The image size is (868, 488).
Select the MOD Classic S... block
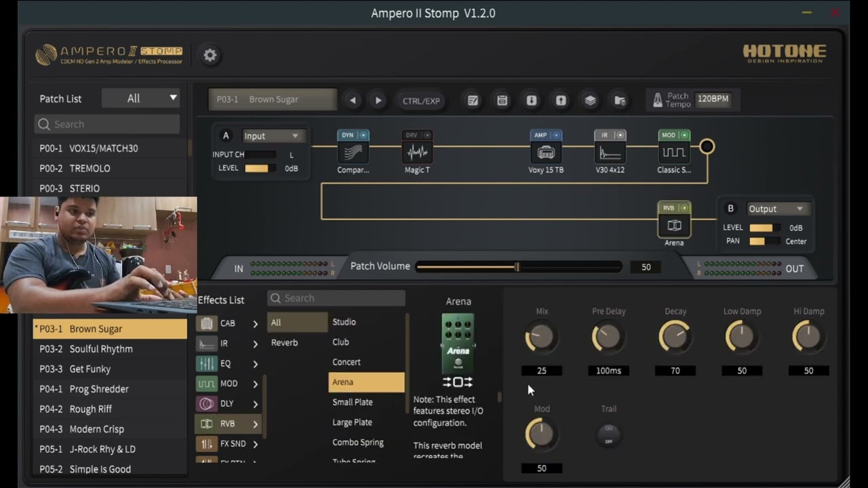click(x=674, y=152)
